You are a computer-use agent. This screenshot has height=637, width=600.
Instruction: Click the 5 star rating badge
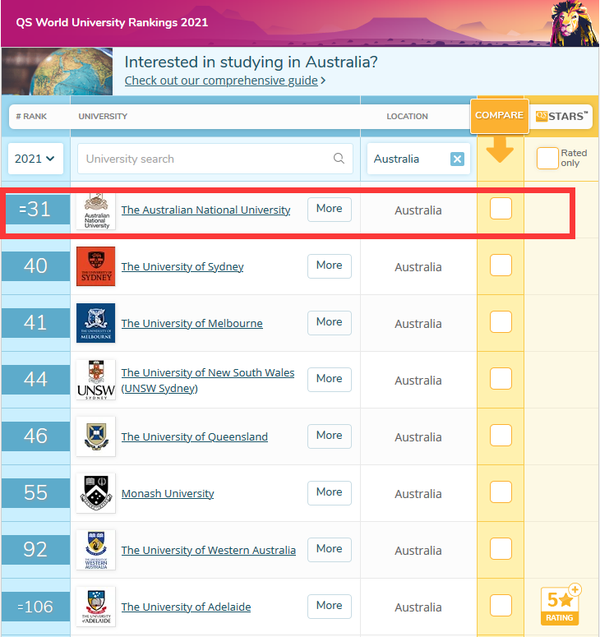561,604
